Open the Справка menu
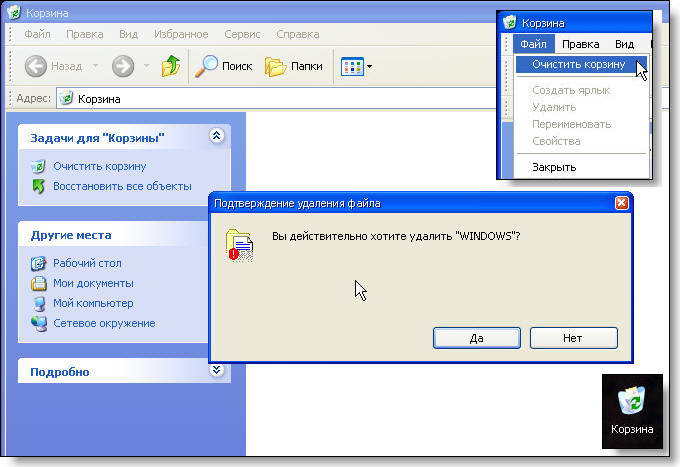The height and width of the screenshot is (467, 680). (x=298, y=34)
